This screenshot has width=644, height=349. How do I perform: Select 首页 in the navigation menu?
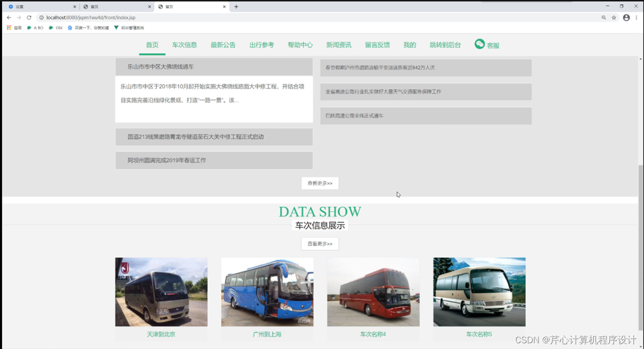click(x=152, y=45)
